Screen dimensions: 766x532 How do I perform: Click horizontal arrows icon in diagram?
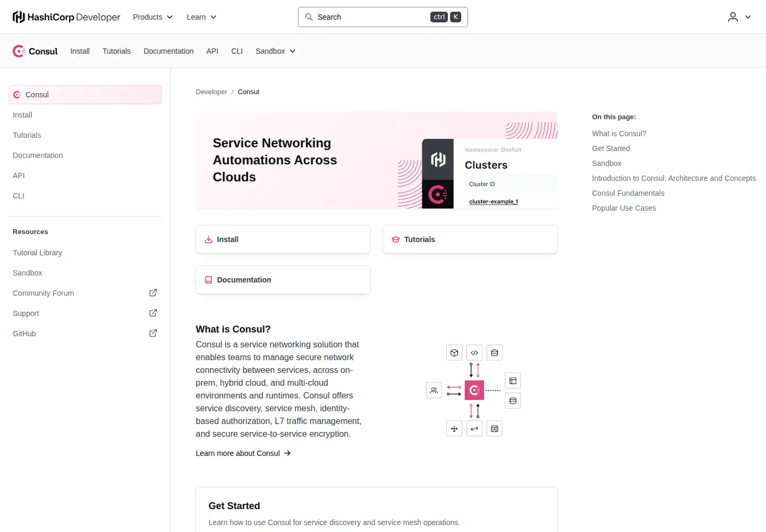[474, 429]
